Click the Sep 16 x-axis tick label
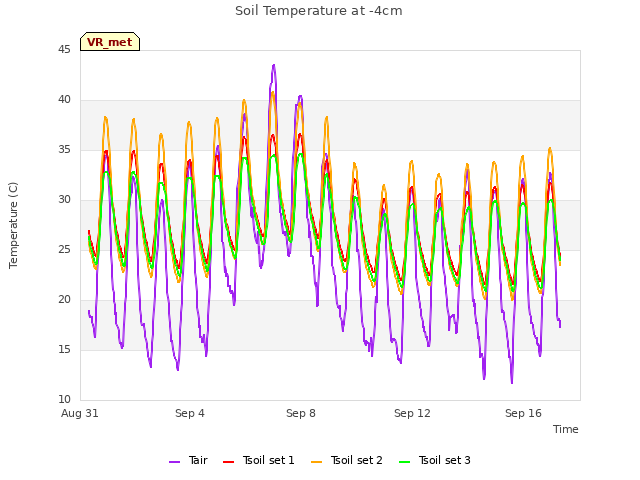Viewport: 640px width, 480px height. pos(523,413)
